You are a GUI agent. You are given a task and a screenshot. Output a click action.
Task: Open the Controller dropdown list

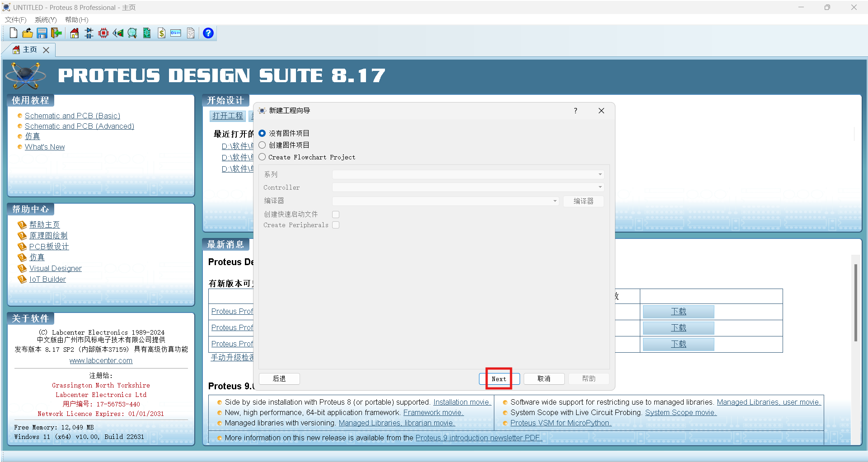[468, 187]
